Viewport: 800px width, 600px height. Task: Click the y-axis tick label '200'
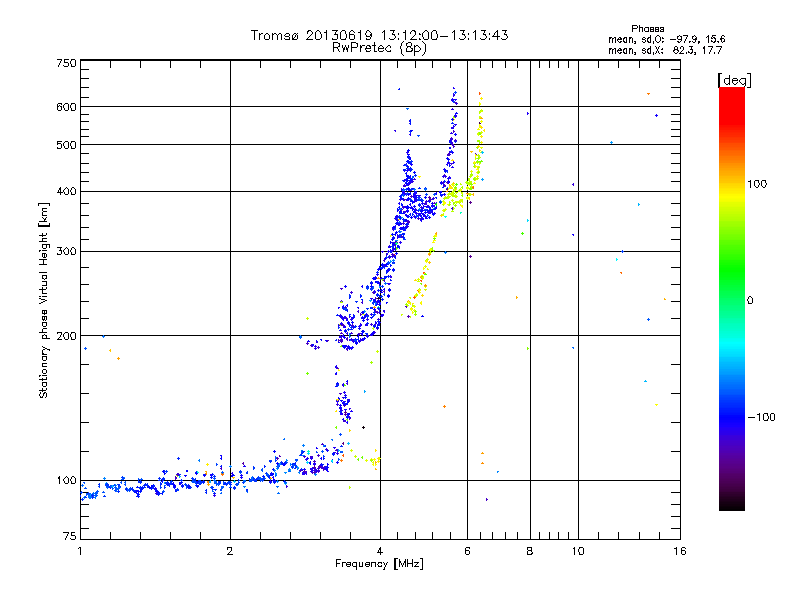click(x=66, y=336)
